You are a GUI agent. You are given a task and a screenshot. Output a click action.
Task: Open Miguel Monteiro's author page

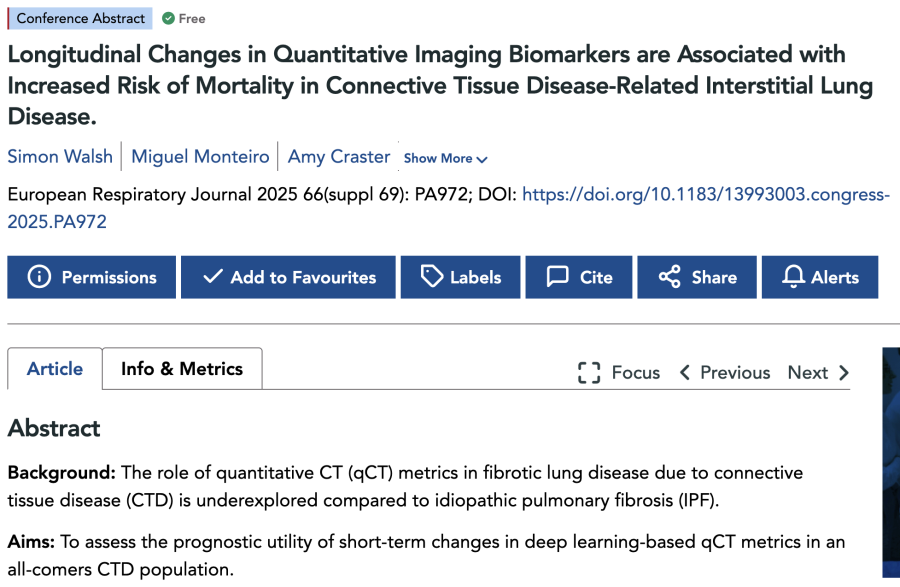(200, 156)
